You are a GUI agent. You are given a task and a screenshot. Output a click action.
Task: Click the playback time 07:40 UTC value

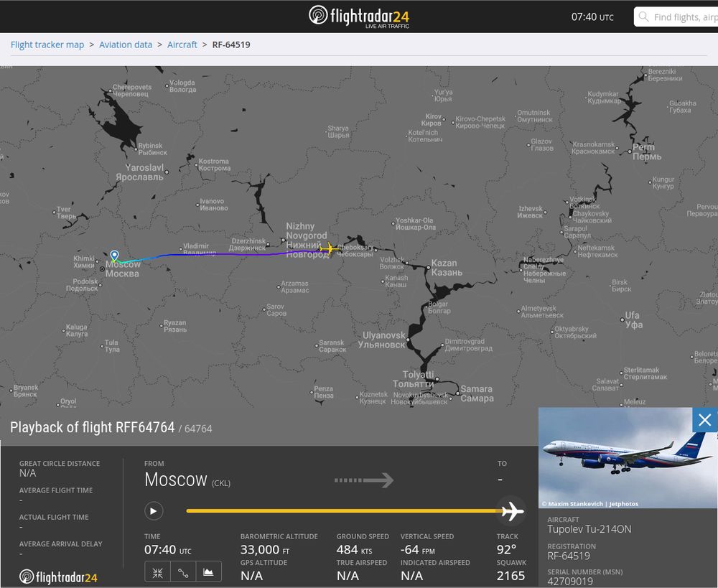tap(167, 549)
